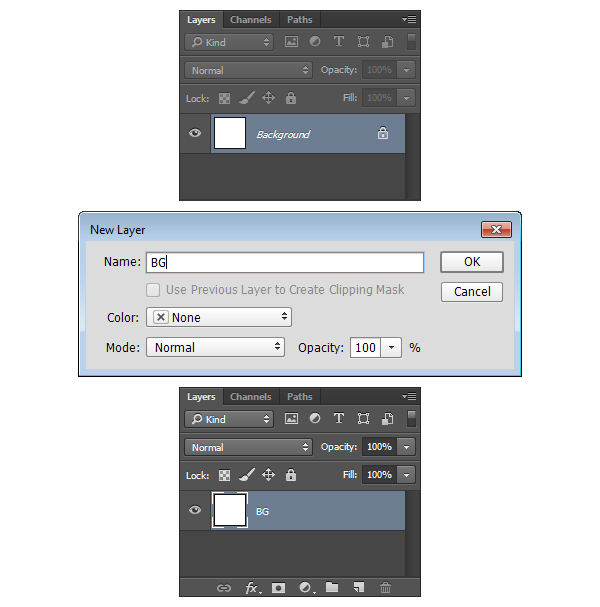Screen dimensions: 600x607
Task: Click the trash icon to delete layer
Action: (x=385, y=588)
